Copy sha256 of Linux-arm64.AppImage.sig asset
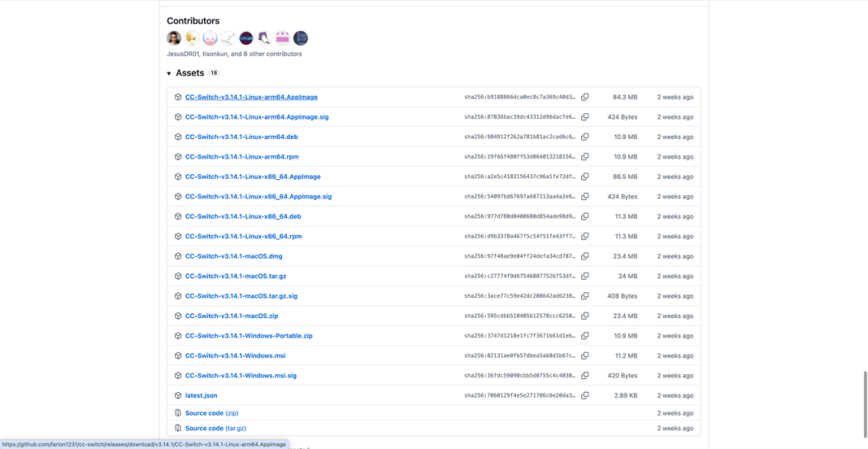This screenshot has width=868, height=449. [584, 116]
